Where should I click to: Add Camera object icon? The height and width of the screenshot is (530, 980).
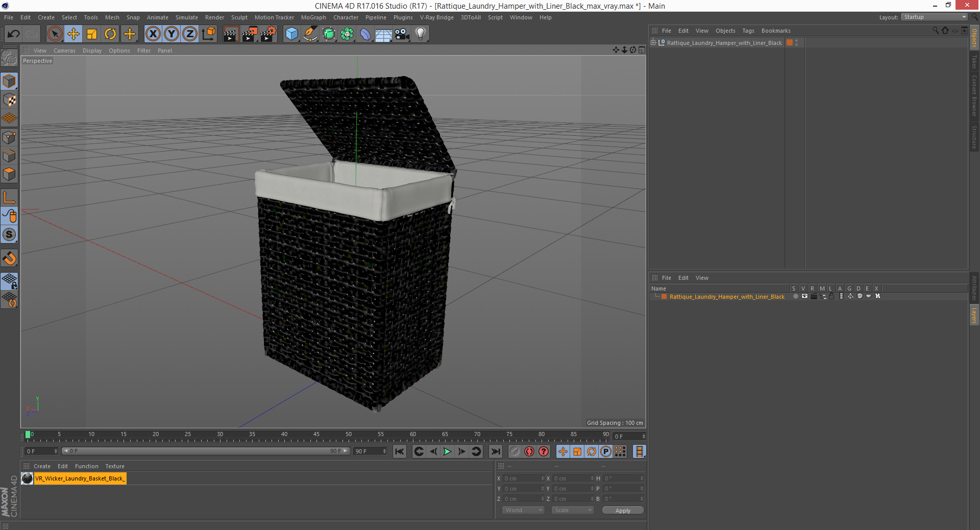pyautogui.click(x=402, y=34)
